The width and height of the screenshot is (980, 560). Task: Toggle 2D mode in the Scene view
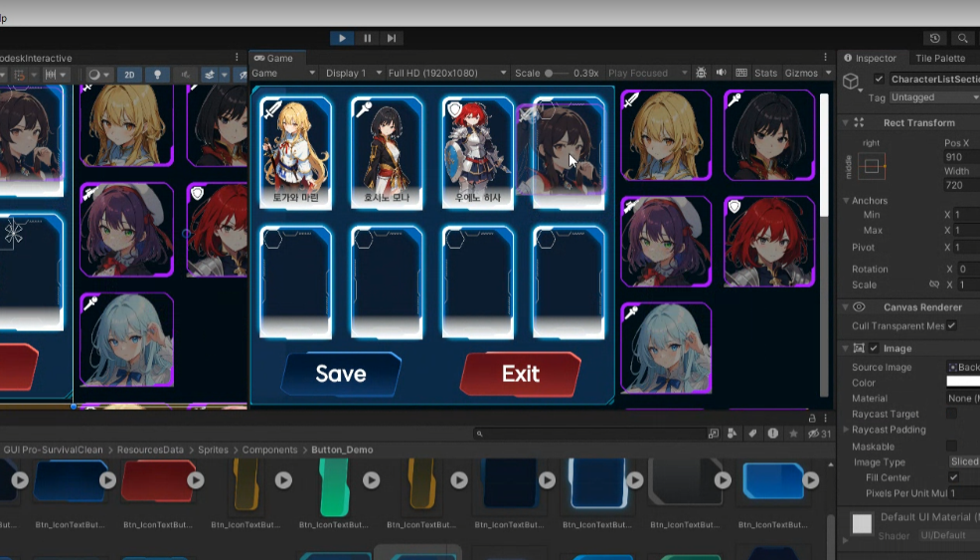point(129,75)
